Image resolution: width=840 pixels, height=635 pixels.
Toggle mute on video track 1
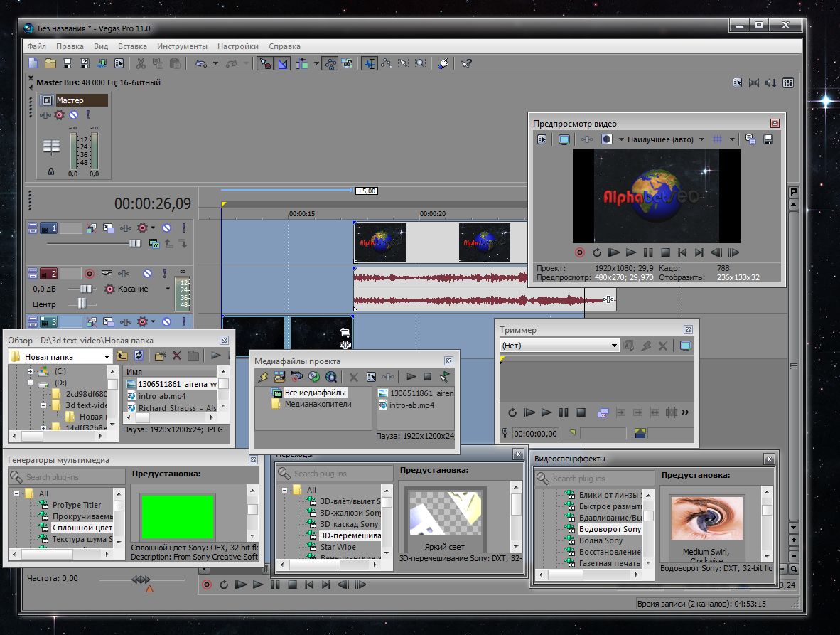click(166, 228)
